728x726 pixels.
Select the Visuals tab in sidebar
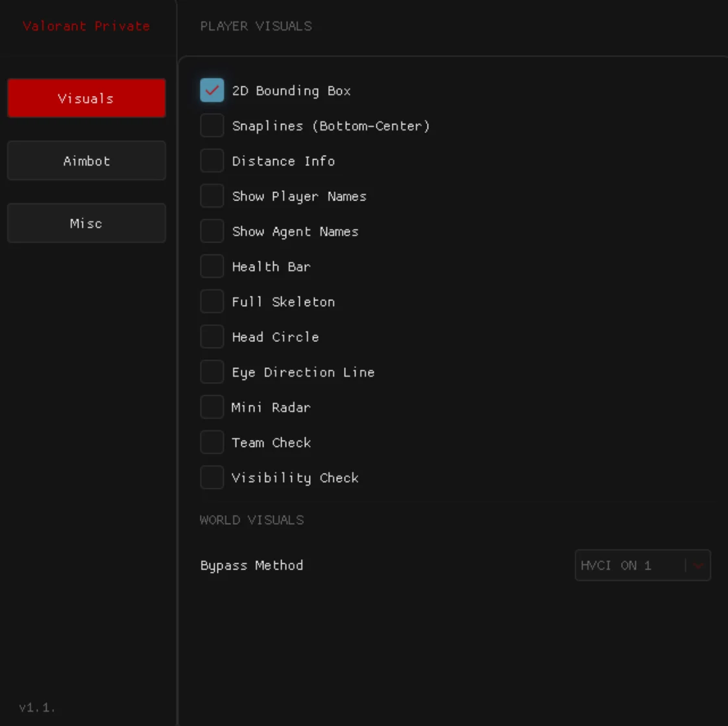(x=86, y=99)
